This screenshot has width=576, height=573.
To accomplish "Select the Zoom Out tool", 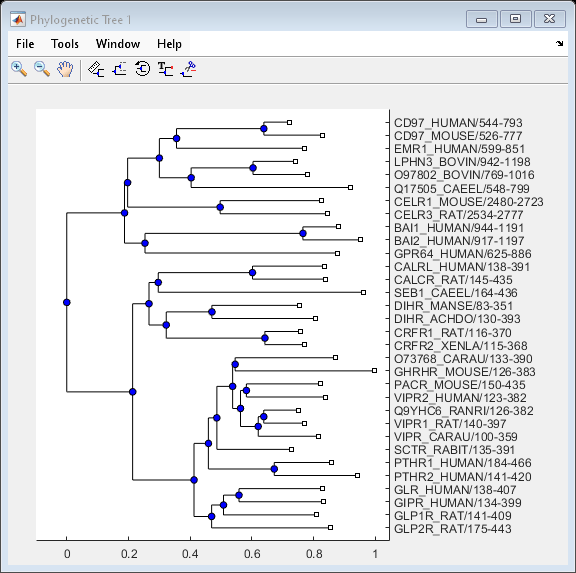I will pyautogui.click(x=42, y=69).
